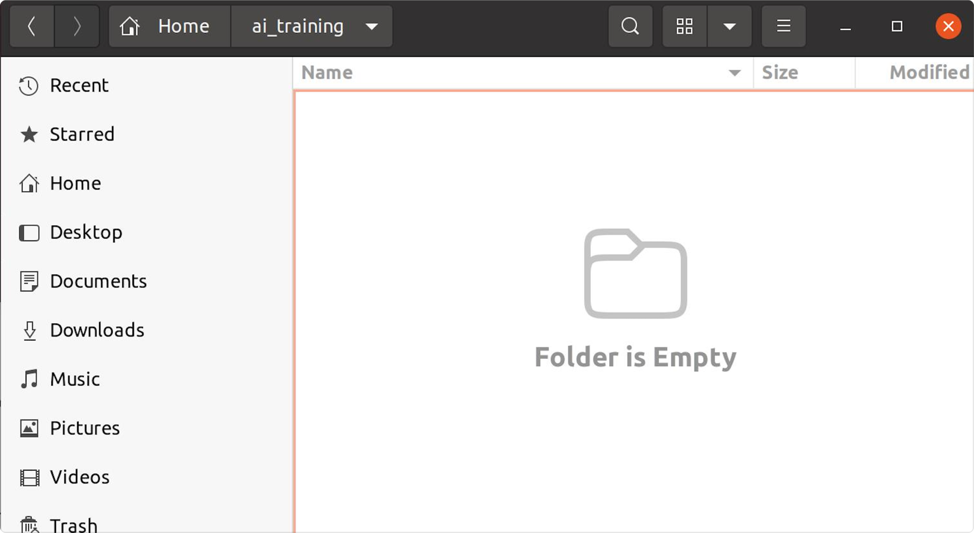Click the Home icon in path bar
The image size is (974, 533).
[130, 27]
